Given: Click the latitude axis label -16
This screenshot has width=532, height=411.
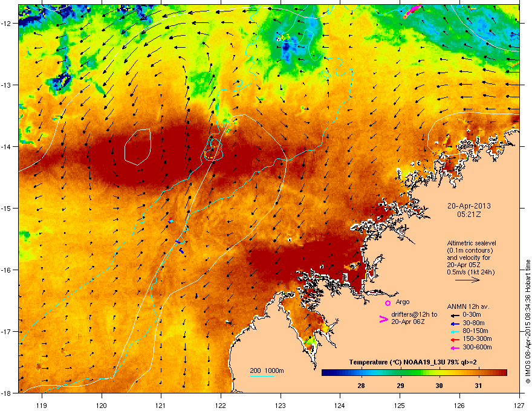Looking at the screenshot, I should [7, 270].
